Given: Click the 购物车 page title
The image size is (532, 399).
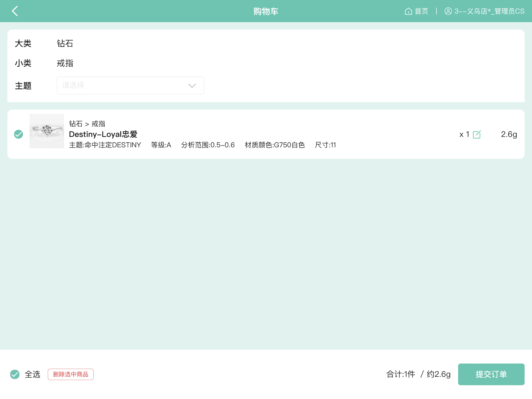Looking at the screenshot, I should pos(266,11).
